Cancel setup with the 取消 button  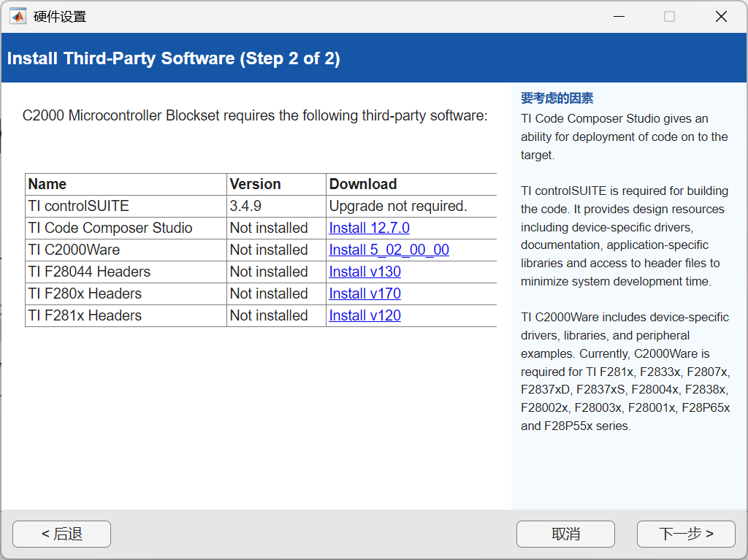565,534
